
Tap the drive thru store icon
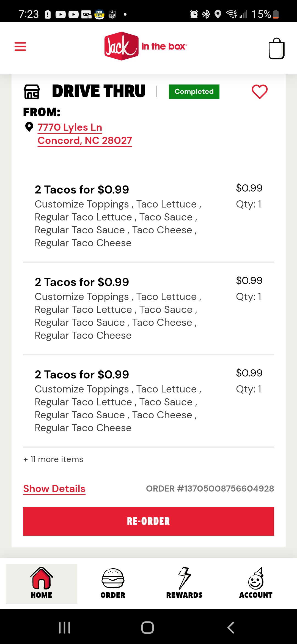32,92
